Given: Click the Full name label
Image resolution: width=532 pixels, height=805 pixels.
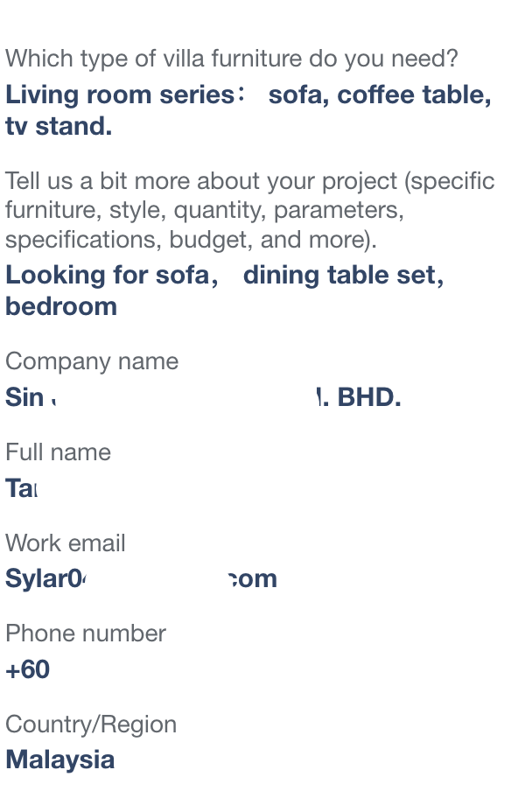Looking at the screenshot, I should [x=58, y=452].
